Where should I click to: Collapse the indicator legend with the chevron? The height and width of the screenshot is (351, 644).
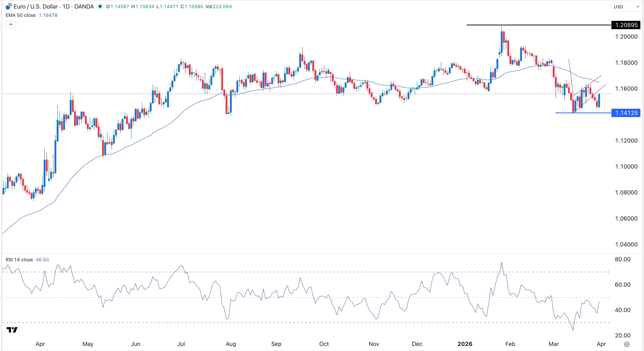pos(11,24)
